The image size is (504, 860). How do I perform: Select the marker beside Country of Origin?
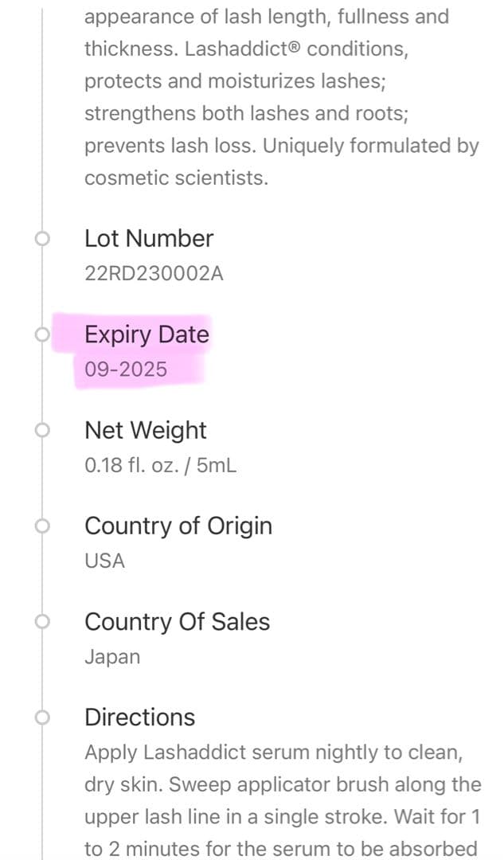(x=42, y=526)
